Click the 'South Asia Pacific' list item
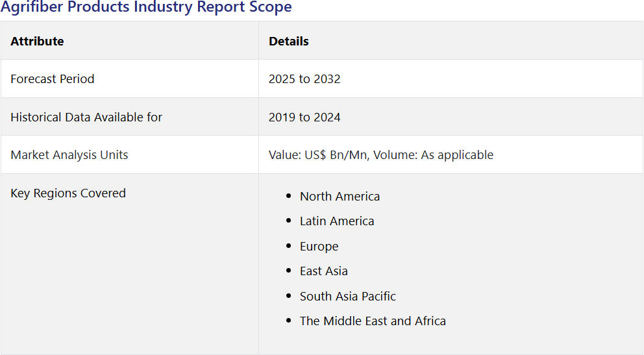Screen dimensions: 644x355 pyautogui.click(x=348, y=296)
